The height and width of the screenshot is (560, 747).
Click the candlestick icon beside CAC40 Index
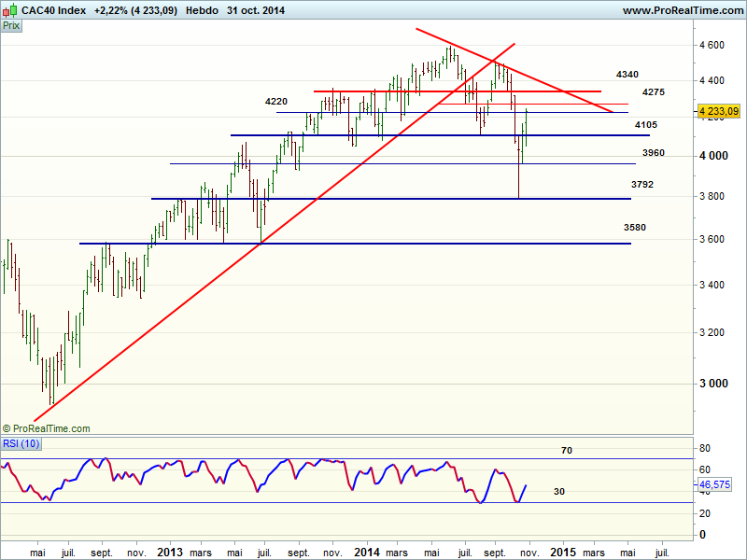coord(11,11)
